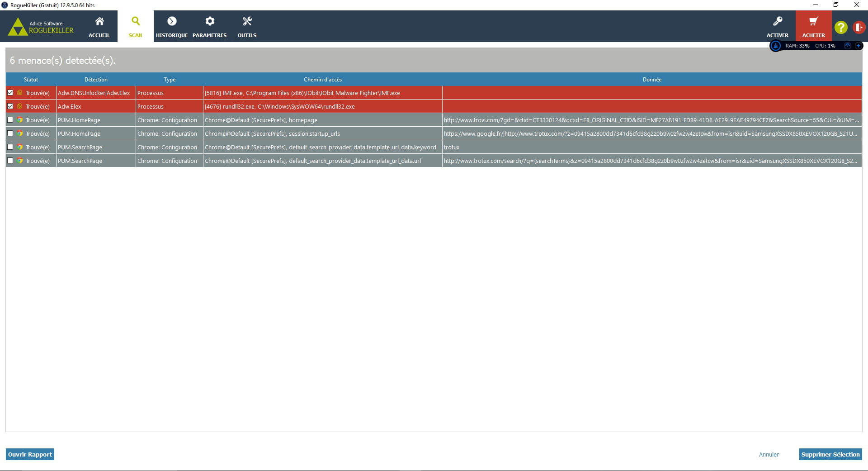Viewport: 868px width, 471px height.
Task: Click the Activer key button
Action: point(778,27)
